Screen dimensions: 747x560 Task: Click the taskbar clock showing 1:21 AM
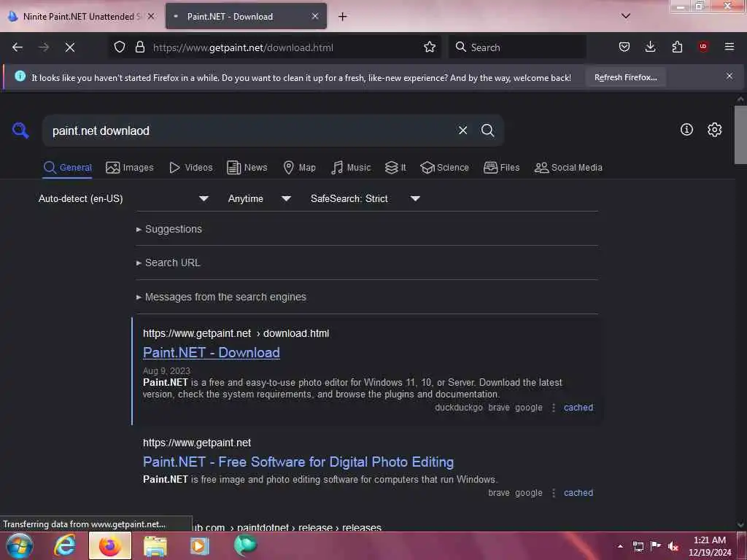709,546
